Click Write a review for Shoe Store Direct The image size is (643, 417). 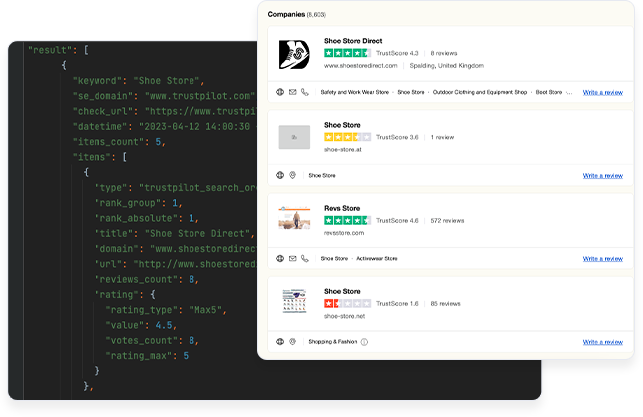coord(602,93)
